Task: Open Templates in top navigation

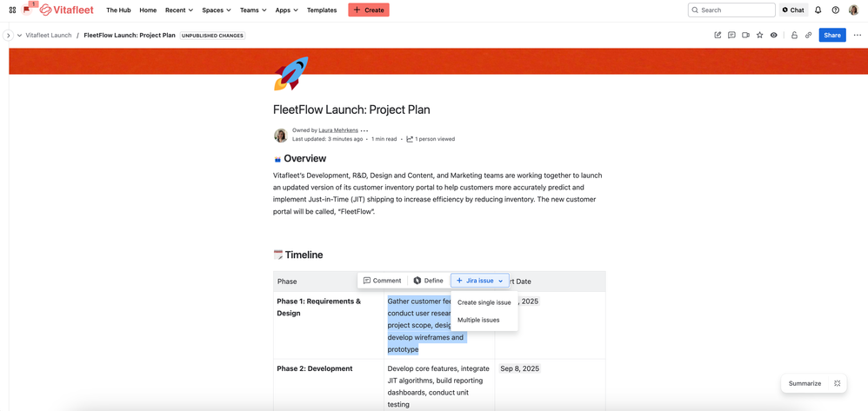Action: tap(322, 10)
